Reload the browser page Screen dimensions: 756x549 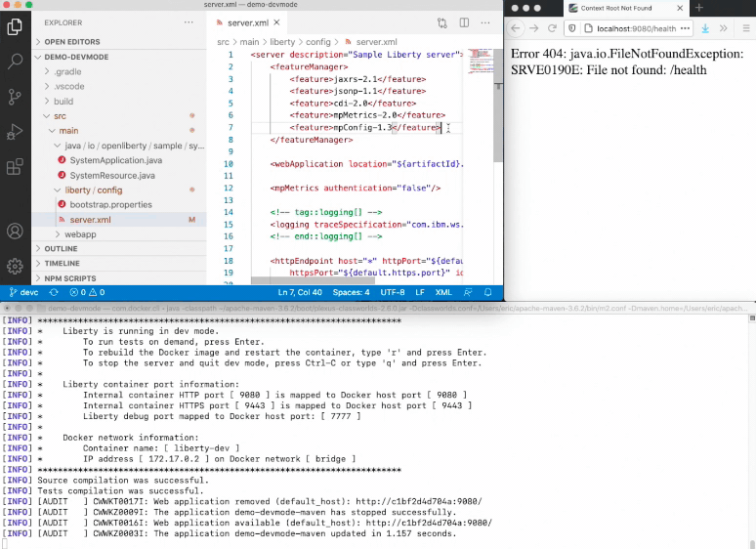[x=552, y=28]
